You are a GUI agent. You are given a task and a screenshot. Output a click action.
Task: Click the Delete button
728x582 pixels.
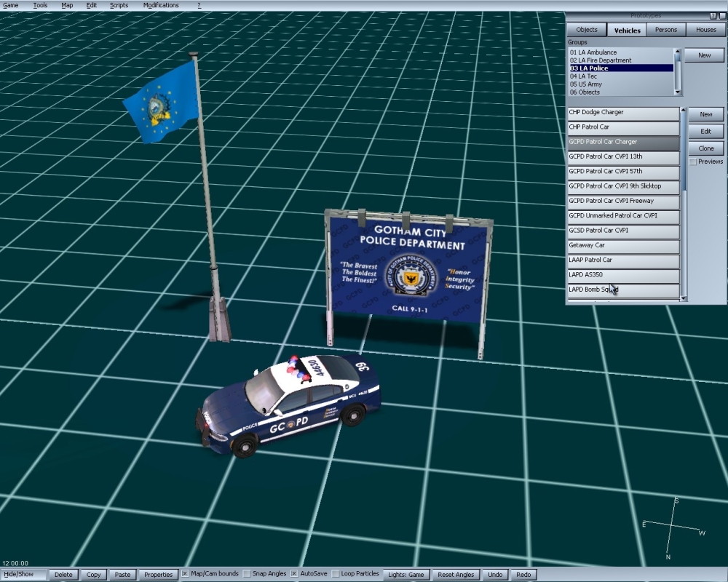click(63, 575)
